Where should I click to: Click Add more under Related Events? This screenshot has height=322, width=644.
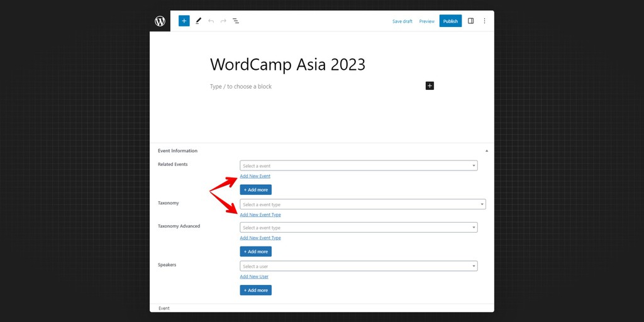click(255, 190)
